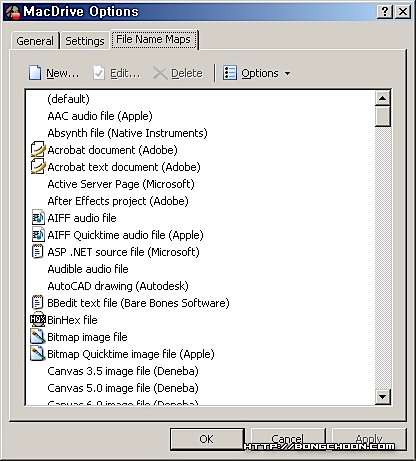Image resolution: width=416 pixels, height=461 pixels.
Task: Click the Edit... toolbar label
Action: [125, 73]
